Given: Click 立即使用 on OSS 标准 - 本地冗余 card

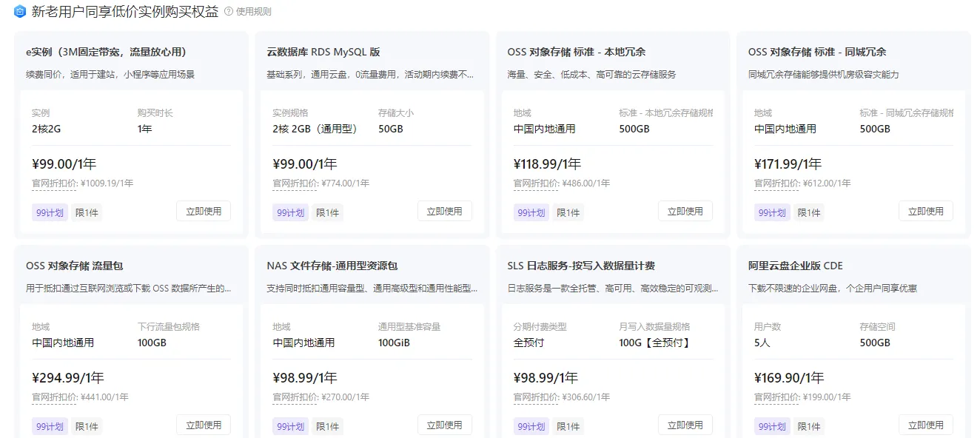Looking at the screenshot, I should (685, 211).
